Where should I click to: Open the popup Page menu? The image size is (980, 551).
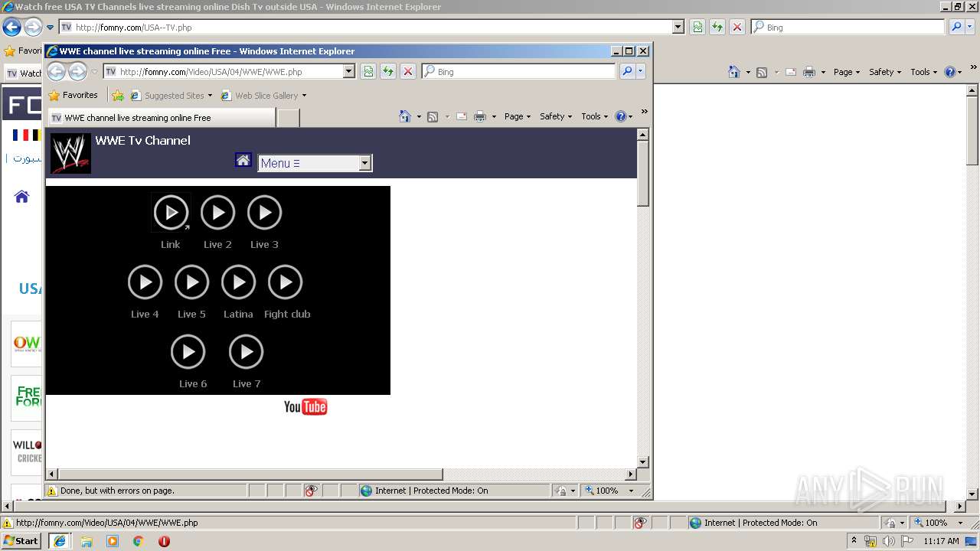[x=518, y=116]
